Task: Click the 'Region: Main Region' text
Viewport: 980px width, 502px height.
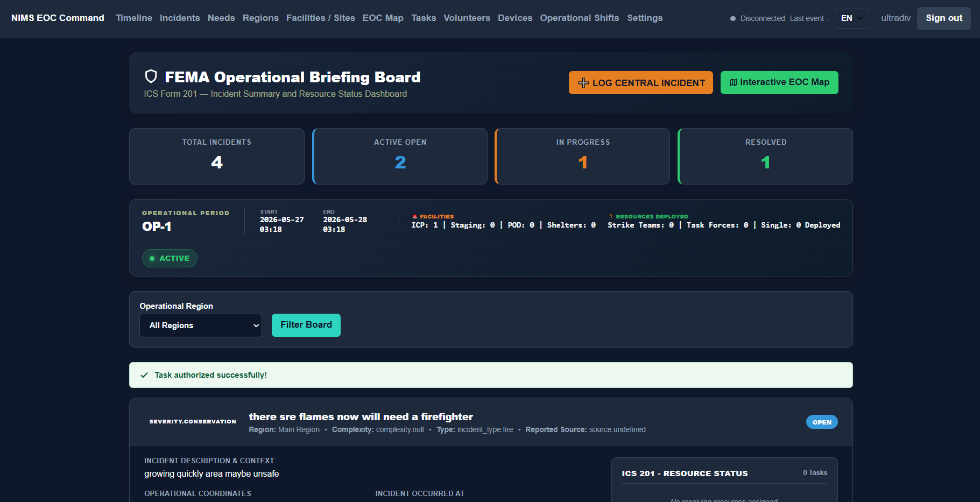Action: coord(284,429)
